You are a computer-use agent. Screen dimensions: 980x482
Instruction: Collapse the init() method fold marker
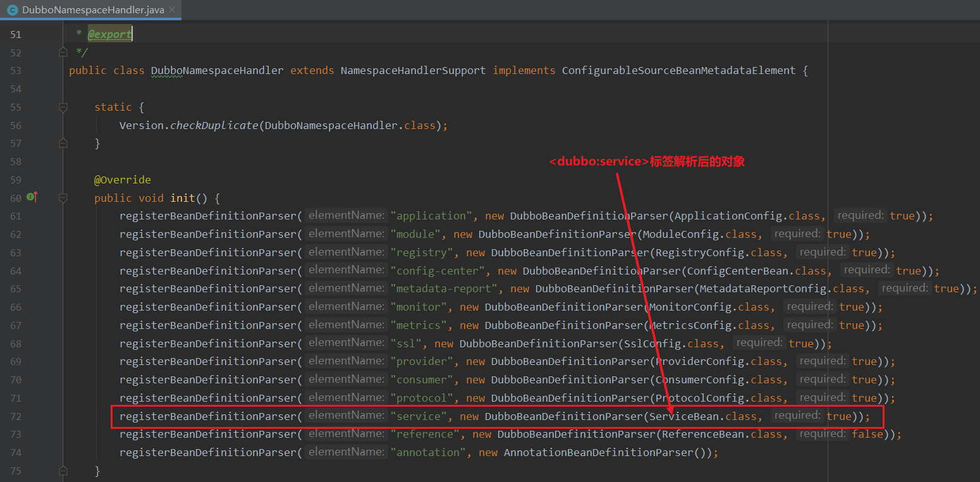[63, 198]
